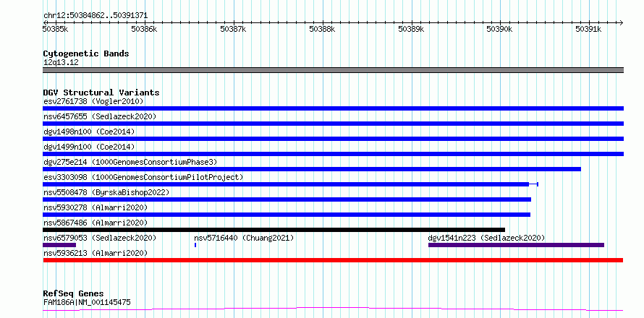The width and height of the screenshot is (644, 318).
Task: Select the nsv5930278 (Almarri2020) blue bar
Action: [287, 215]
